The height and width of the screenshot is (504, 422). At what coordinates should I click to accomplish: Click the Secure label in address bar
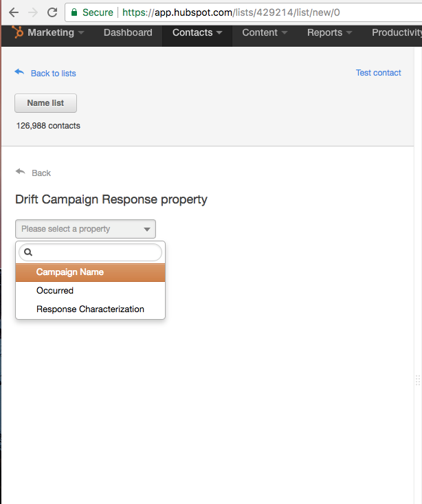98,12
